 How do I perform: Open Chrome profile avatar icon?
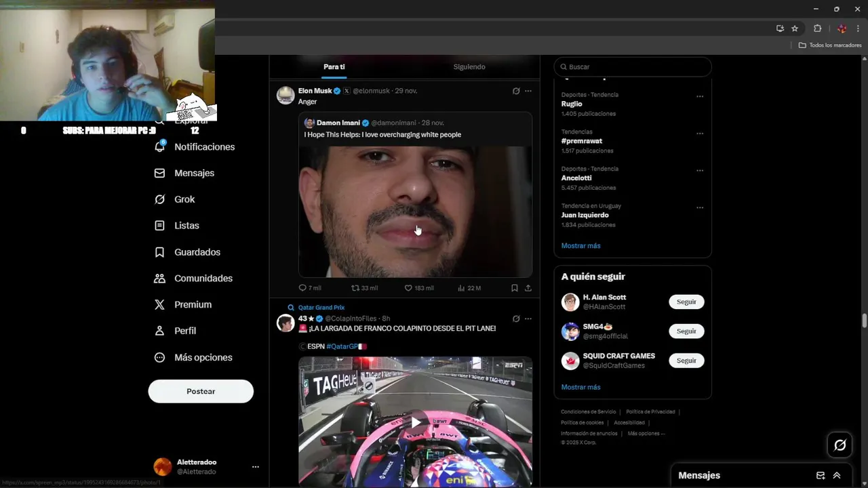(x=842, y=28)
